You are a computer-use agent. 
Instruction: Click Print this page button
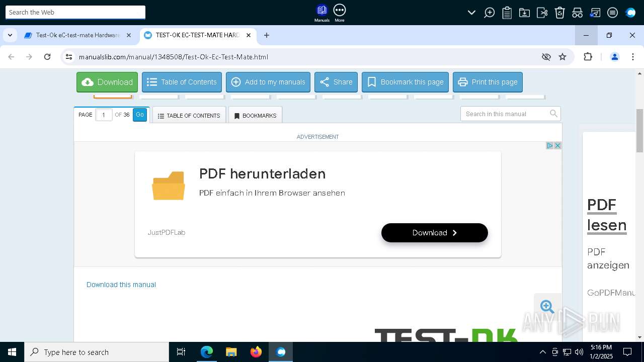coord(488,82)
